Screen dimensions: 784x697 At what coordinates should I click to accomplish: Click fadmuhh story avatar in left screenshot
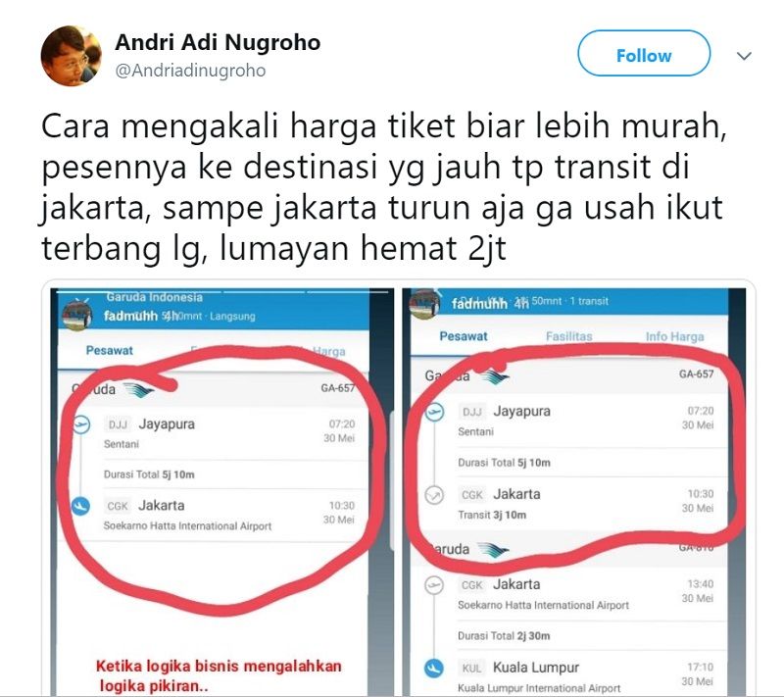77,316
